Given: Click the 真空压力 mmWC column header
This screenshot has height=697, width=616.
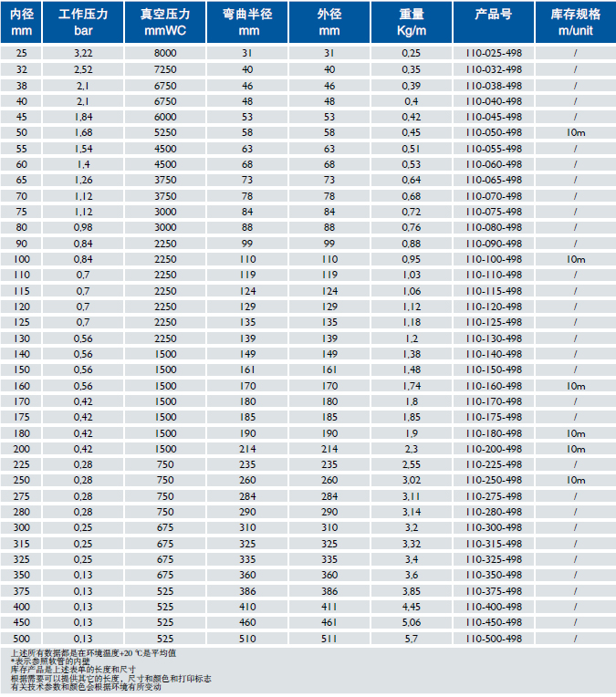Looking at the screenshot, I should point(165,22).
